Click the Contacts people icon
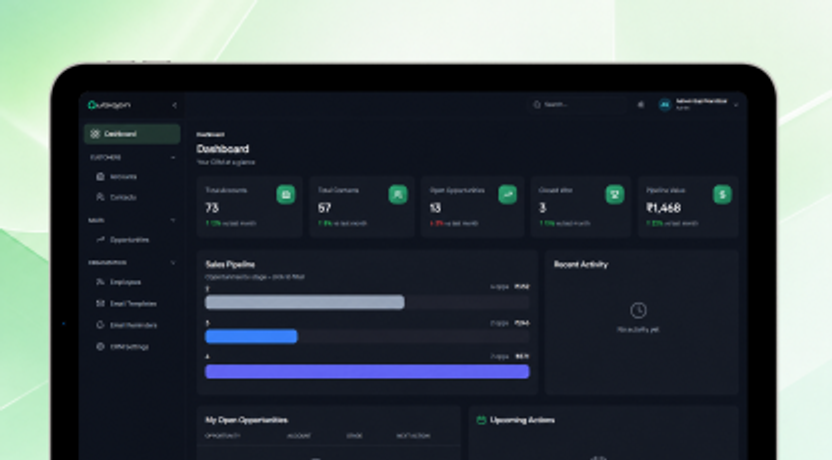The width and height of the screenshot is (832, 460). (100, 197)
